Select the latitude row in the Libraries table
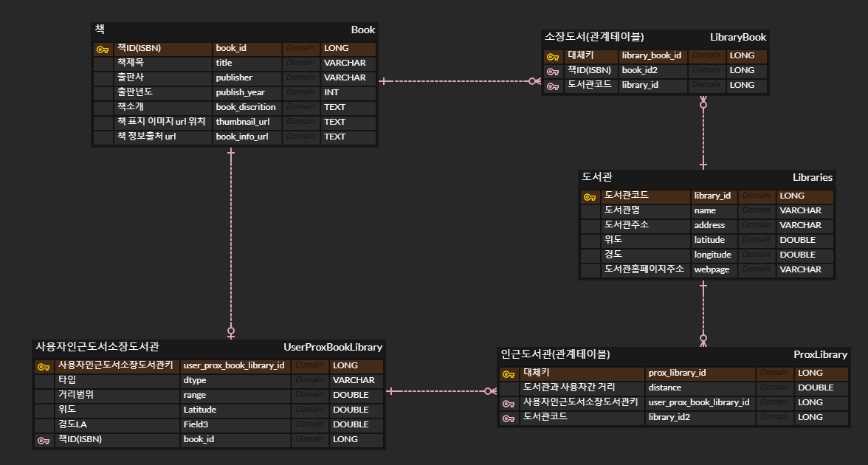Screen dimensions: 868x465 [x=709, y=240]
